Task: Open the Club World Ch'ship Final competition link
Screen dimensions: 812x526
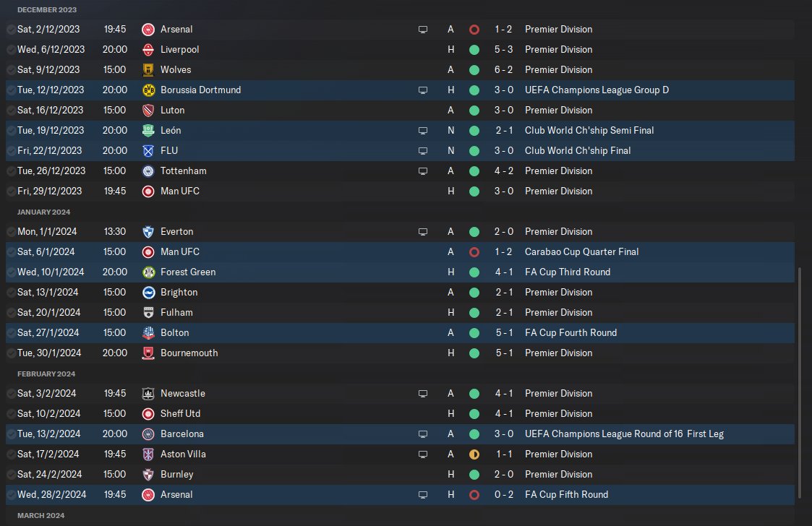Action: (577, 151)
